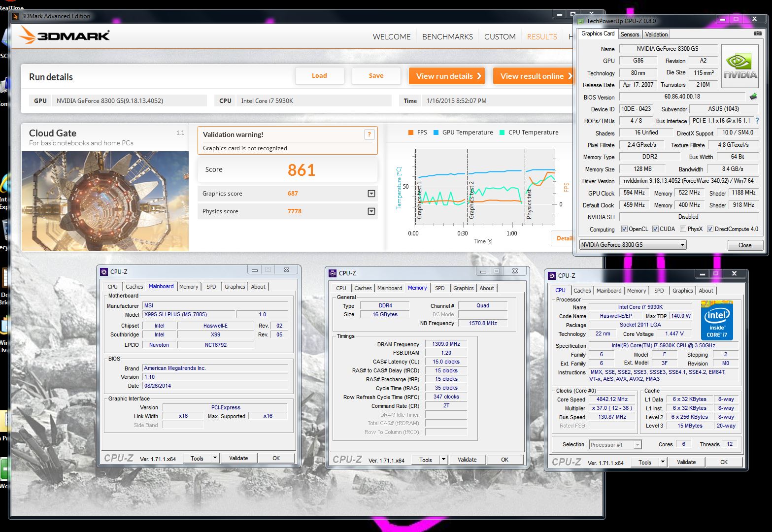
Task: Click the overall score 861
Action: pos(302,170)
